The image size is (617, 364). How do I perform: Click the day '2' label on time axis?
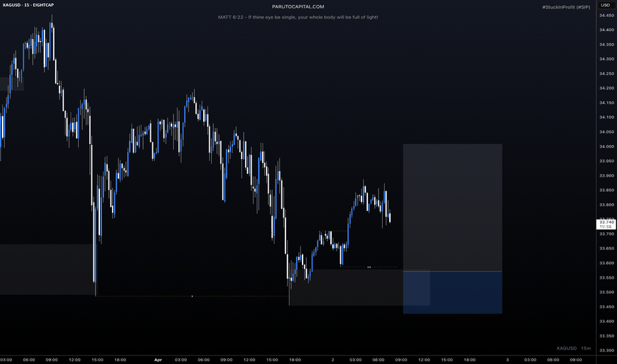(332, 359)
